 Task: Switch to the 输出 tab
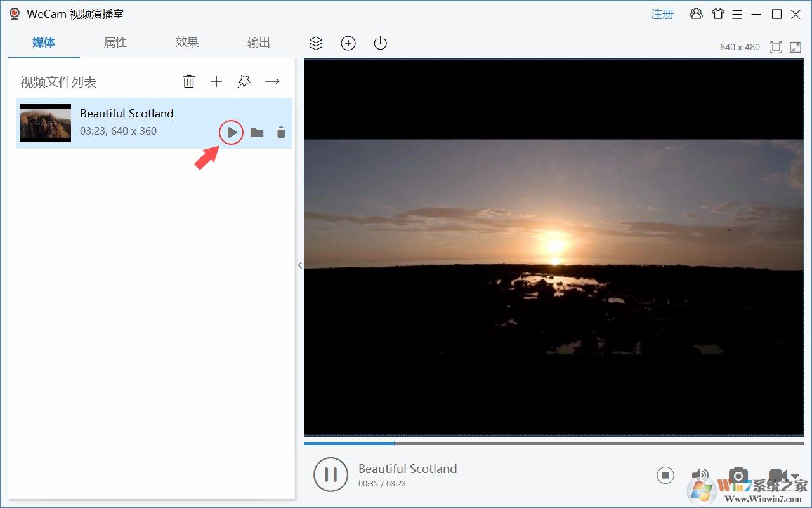point(258,42)
